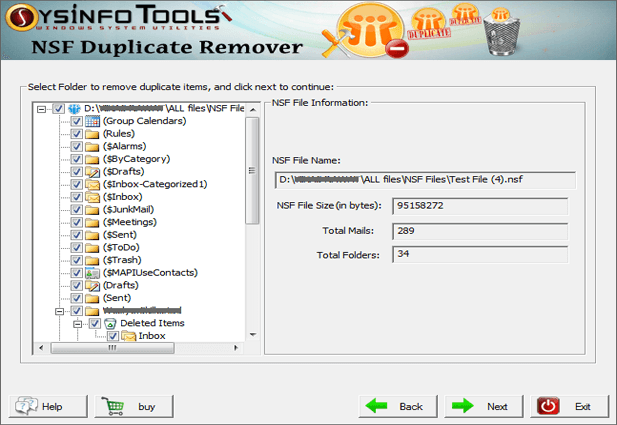
Task: Click the ($Inbox) mail folder icon
Action: tap(92, 197)
